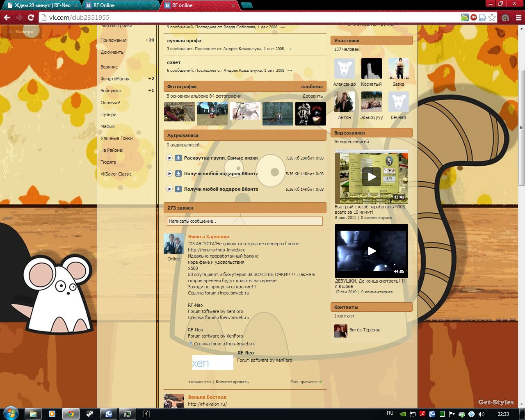
Task: Open Windows Explorer from the taskbar
Action: pyautogui.click(x=33, y=414)
